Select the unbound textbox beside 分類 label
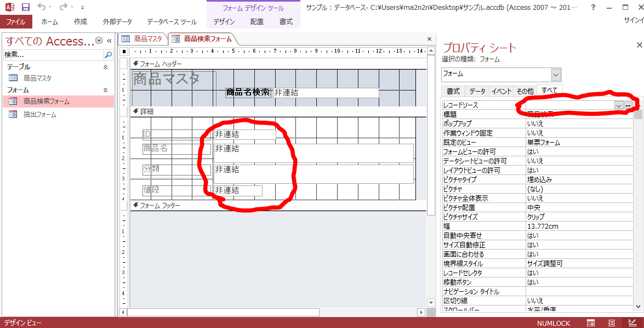 tap(314, 174)
